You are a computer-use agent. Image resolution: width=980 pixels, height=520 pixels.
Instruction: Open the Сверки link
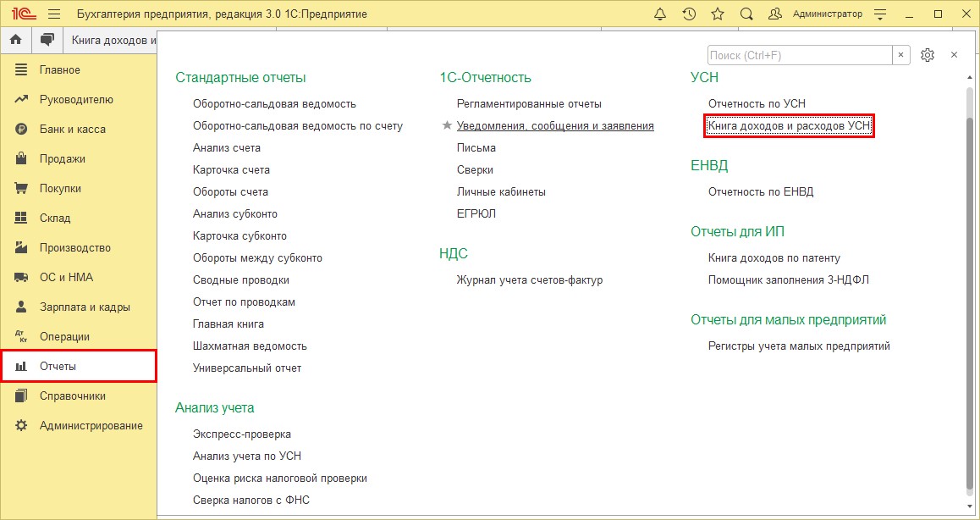click(x=475, y=170)
